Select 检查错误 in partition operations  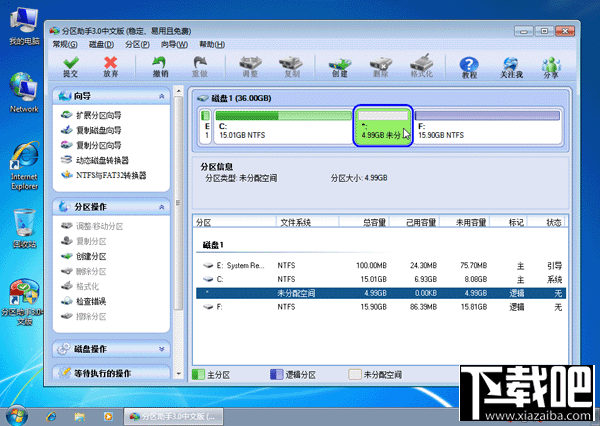90,301
